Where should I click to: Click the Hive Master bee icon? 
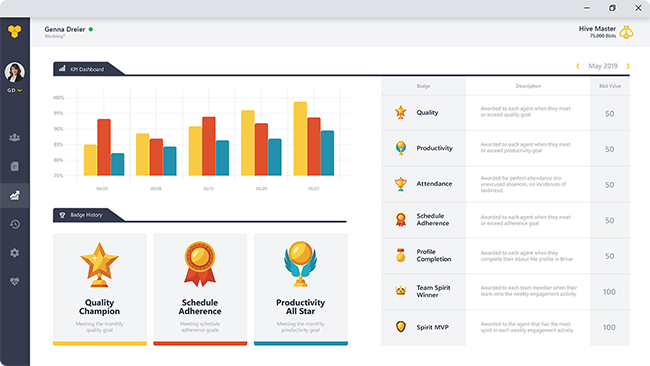tap(626, 32)
